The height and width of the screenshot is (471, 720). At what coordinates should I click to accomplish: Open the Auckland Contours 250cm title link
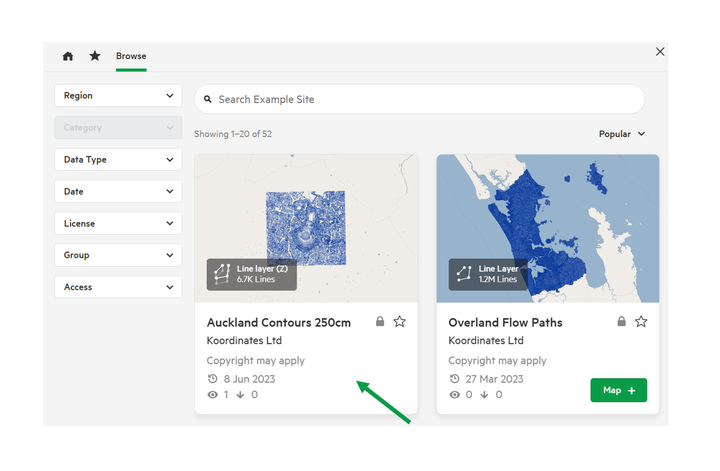click(279, 323)
